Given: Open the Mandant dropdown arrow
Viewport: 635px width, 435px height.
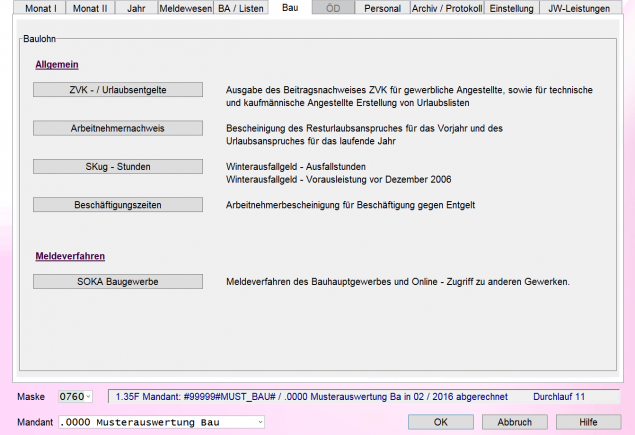Looking at the screenshot, I should [260, 422].
